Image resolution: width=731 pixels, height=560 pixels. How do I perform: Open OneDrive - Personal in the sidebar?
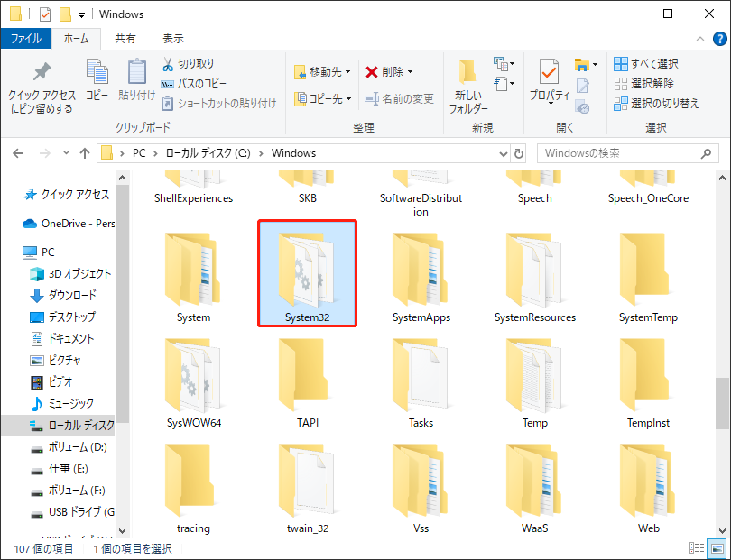(69, 223)
